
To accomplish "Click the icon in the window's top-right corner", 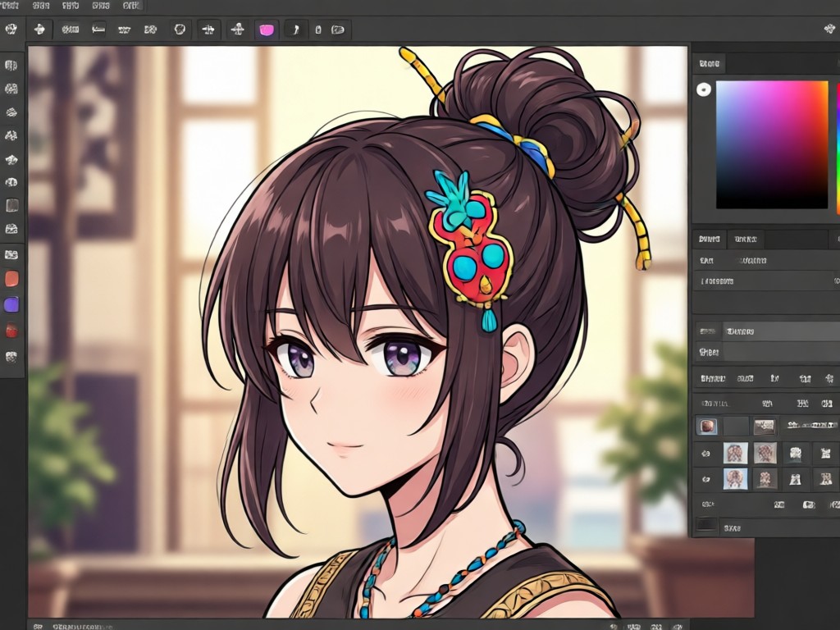I will [x=830, y=29].
